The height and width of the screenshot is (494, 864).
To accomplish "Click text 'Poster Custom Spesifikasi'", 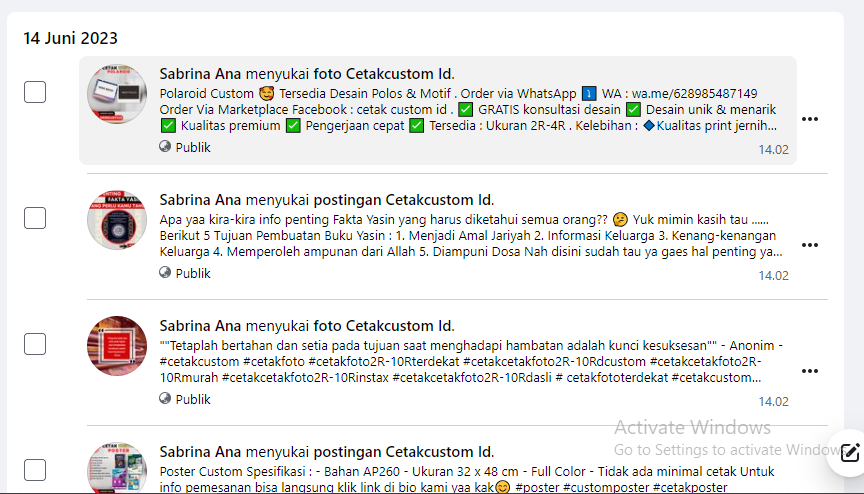I will (x=235, y=472).
